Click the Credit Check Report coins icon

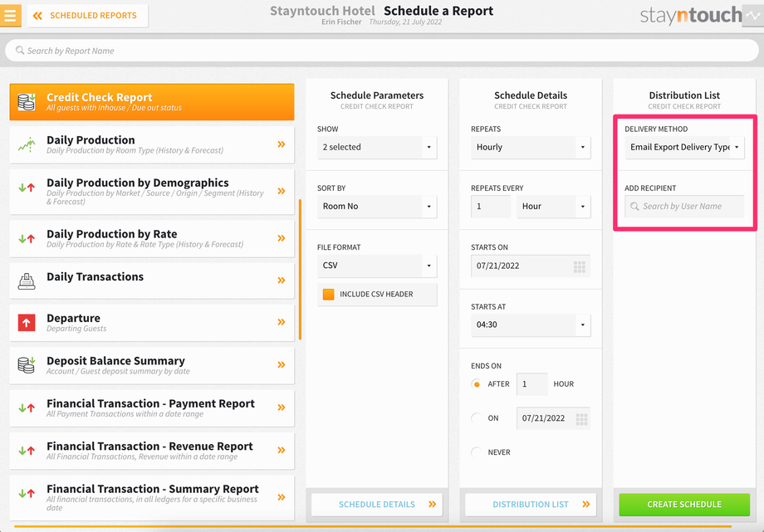point(27,102)
